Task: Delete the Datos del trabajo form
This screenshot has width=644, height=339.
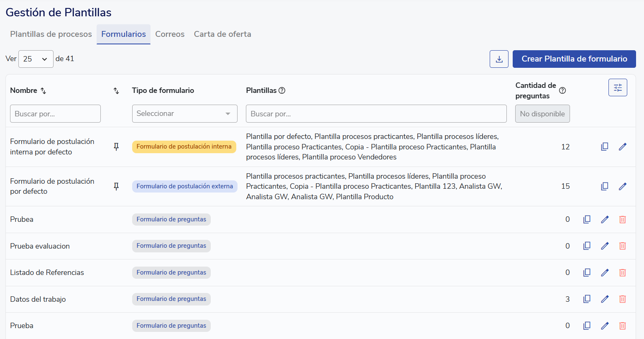Action: pyautogui.click(x=622, y=299)
